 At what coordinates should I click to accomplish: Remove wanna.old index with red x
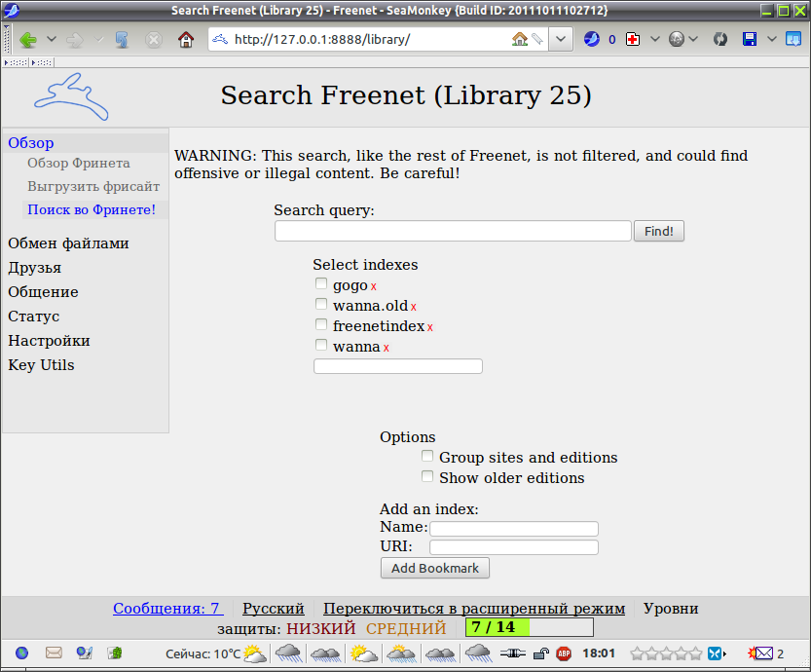pos(413,308)
